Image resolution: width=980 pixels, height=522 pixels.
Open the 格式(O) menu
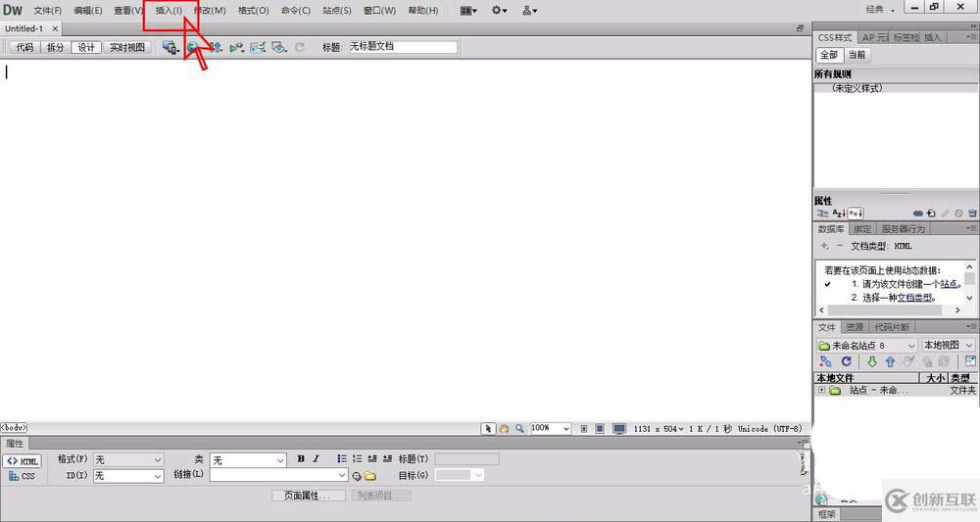tap(253, 11)
